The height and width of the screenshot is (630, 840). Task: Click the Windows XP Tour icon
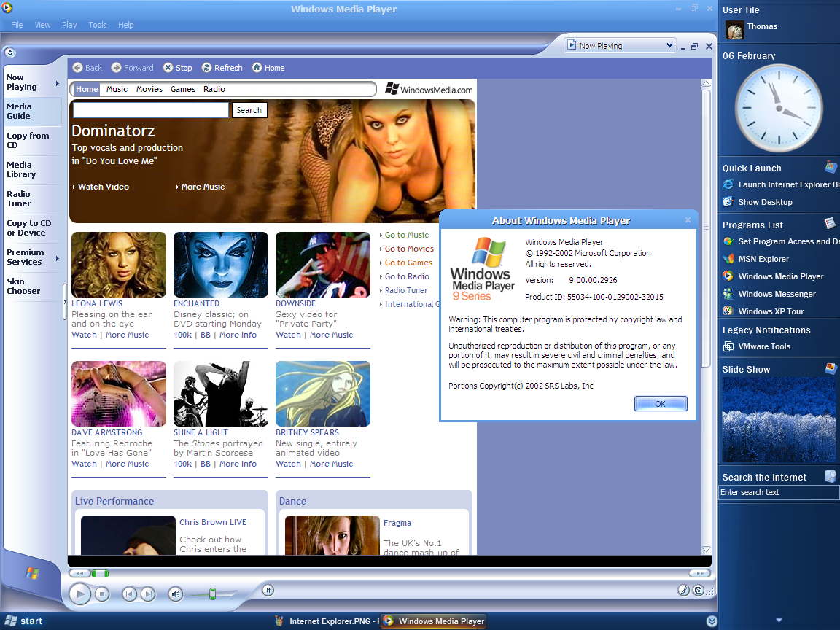point(728,311)
